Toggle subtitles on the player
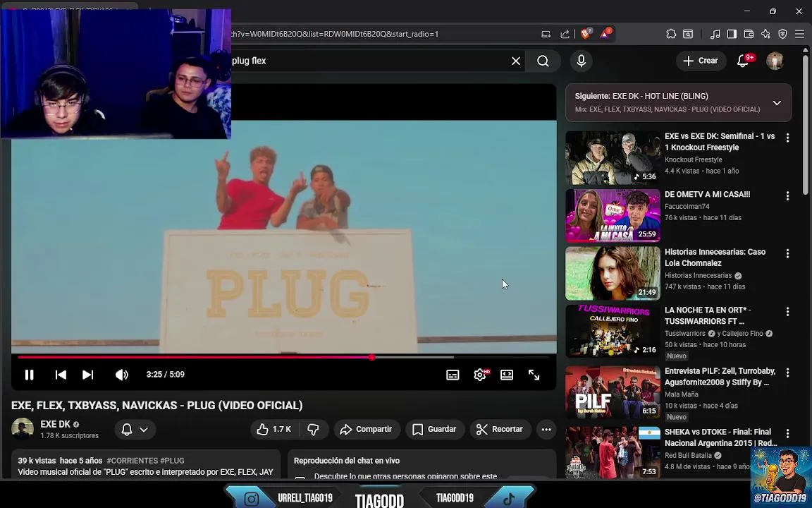The height and width of the screenshot is (508, 812). (453, 375)
